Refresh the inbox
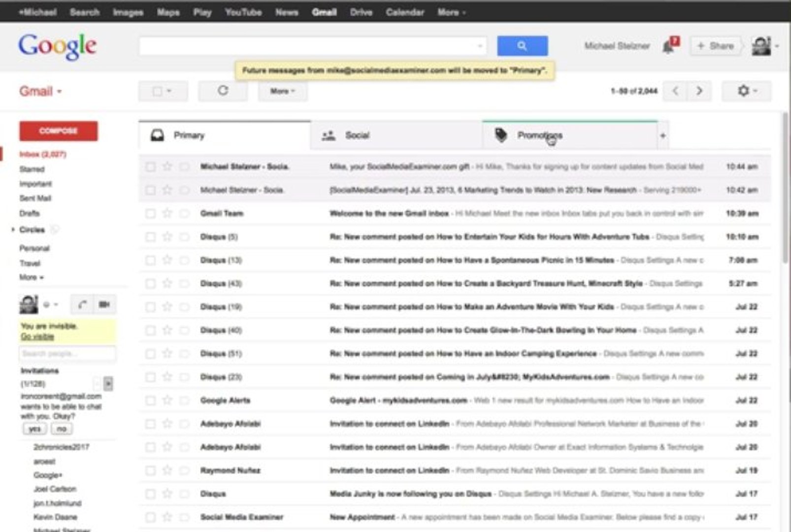This screenshot has width=791, height=532. pos(223,91)
